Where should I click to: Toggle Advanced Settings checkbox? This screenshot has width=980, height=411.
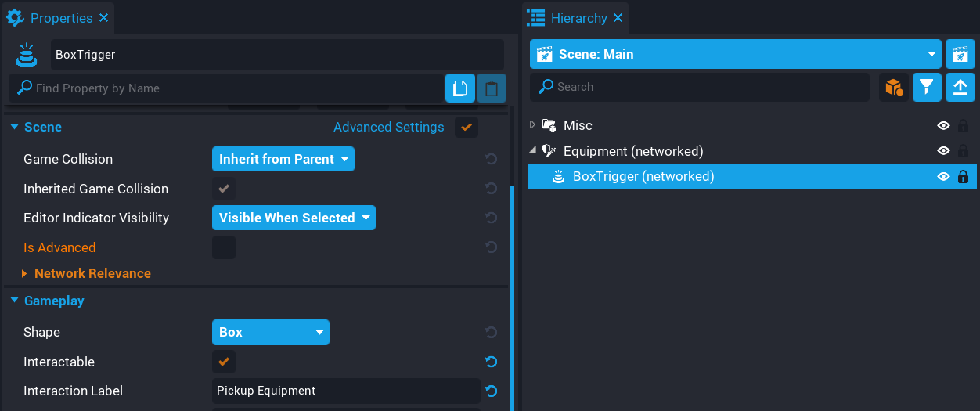click(x=467, y=127)
